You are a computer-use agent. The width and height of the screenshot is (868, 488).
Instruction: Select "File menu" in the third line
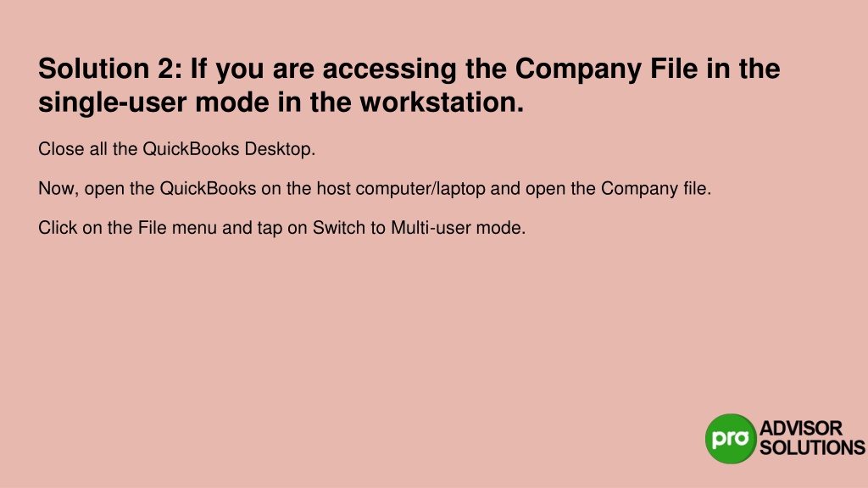[177, 228]
